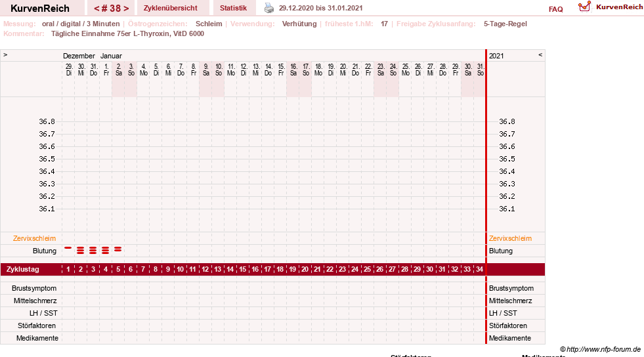Image resolution: width=644 pixels, height=357 pixels.
Task: Select cycle day 10 in Zyklustag row
Action: 180,269
